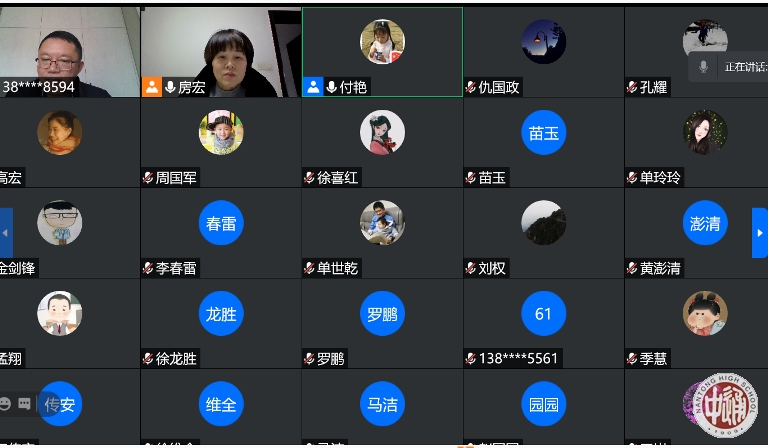Select 房宏's live video tile
Screen dimensions: 768x448
click(221, 51)
